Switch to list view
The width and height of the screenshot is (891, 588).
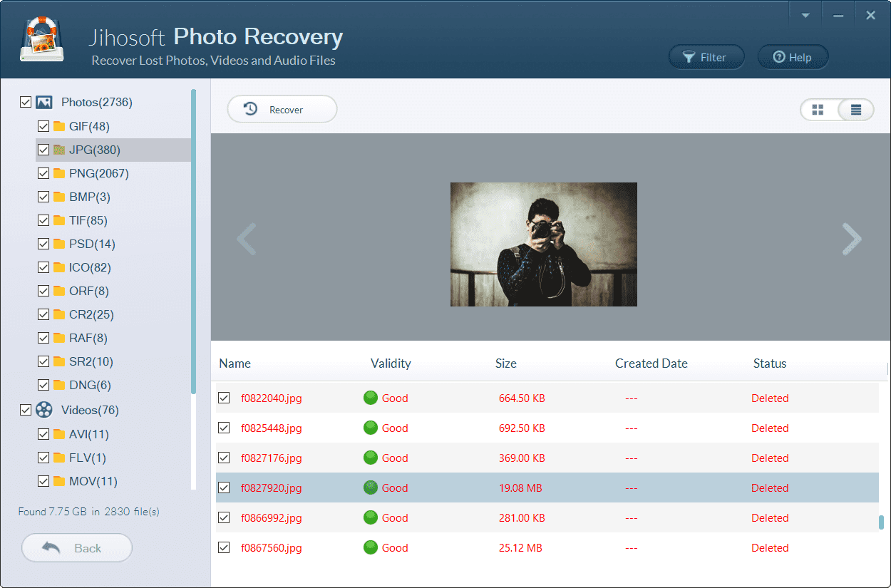pos(856,110)
